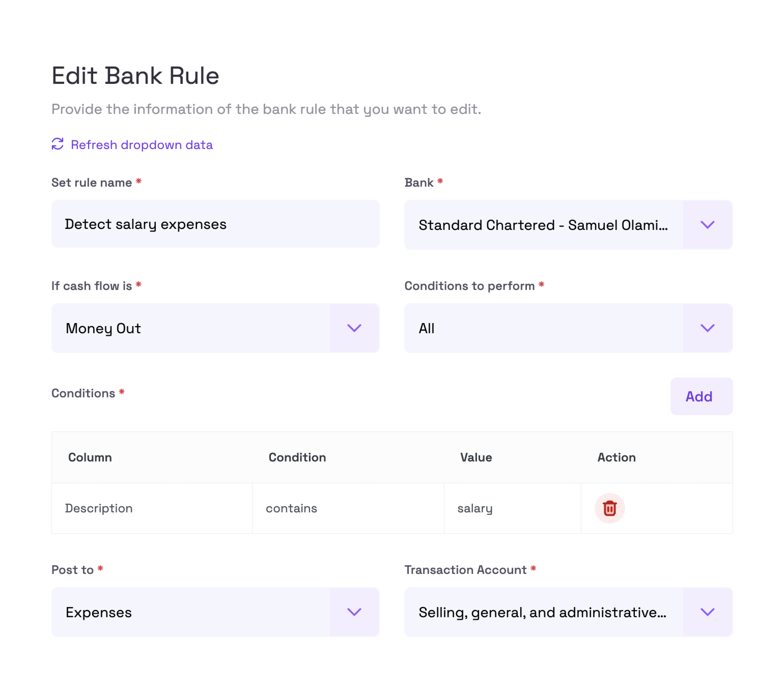Click chevron beside Money Out
This screenshot has height=697, width=784.
tap(354, 328)
